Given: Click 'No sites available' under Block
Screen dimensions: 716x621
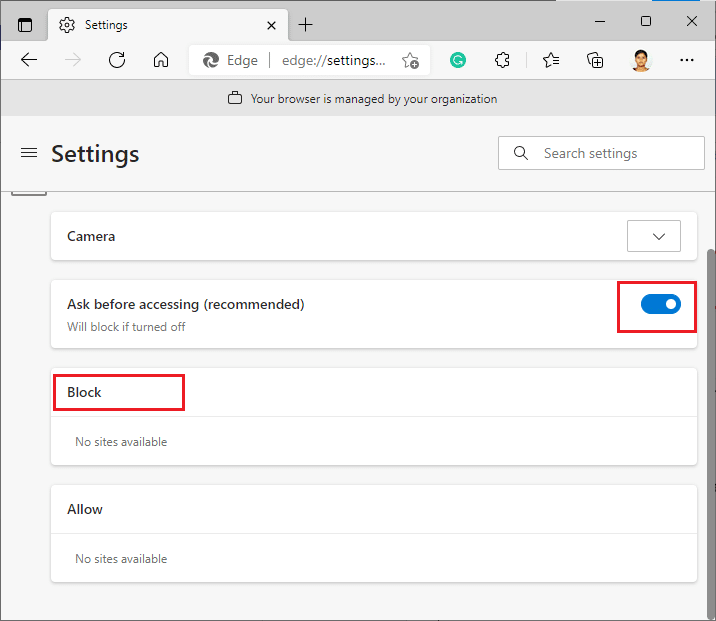Looking at the screenshot, I should point(121,442).
